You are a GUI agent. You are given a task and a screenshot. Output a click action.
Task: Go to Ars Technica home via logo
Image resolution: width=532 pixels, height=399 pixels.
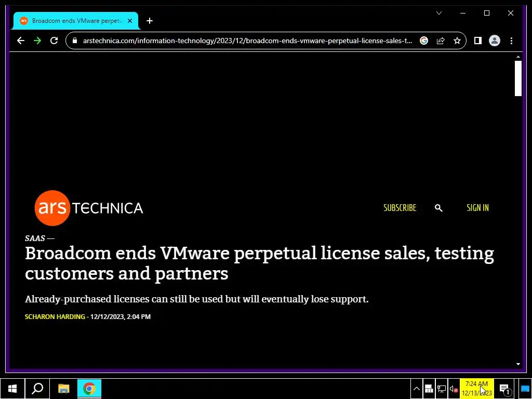89,208
